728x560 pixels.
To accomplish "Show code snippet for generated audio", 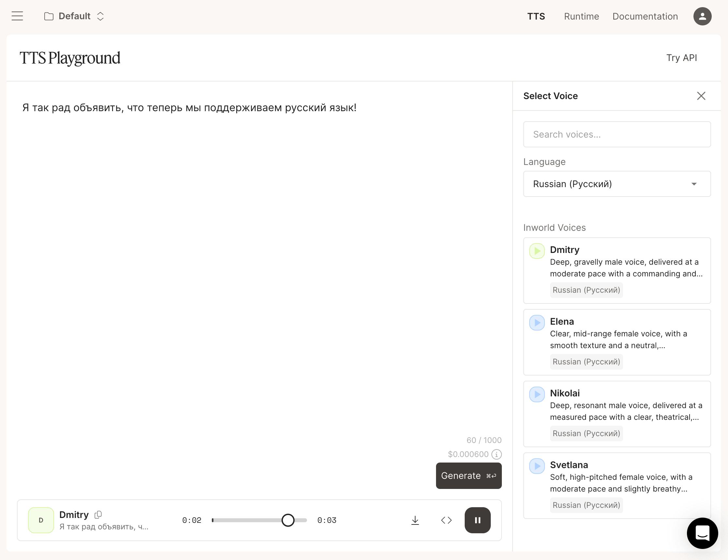I will 446,520.
